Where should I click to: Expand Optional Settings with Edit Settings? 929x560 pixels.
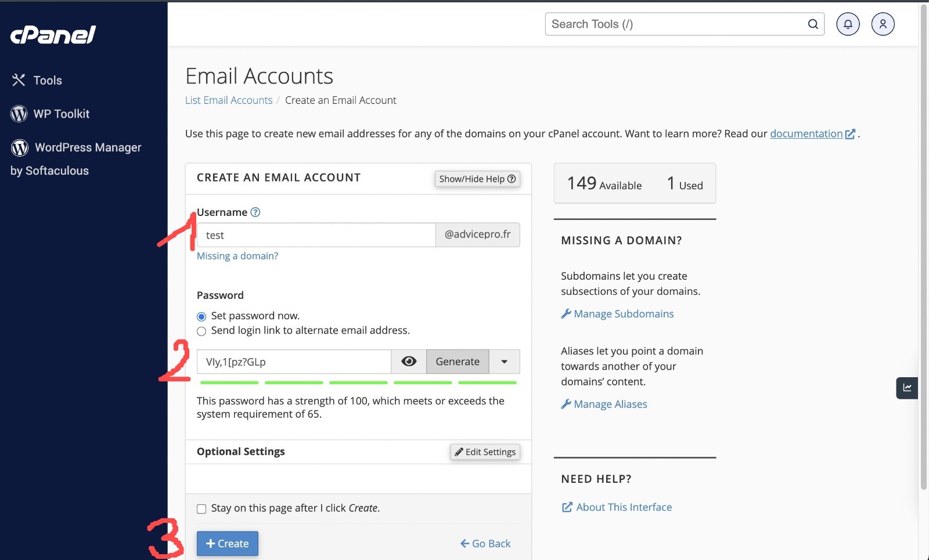(x=485, y=452)
